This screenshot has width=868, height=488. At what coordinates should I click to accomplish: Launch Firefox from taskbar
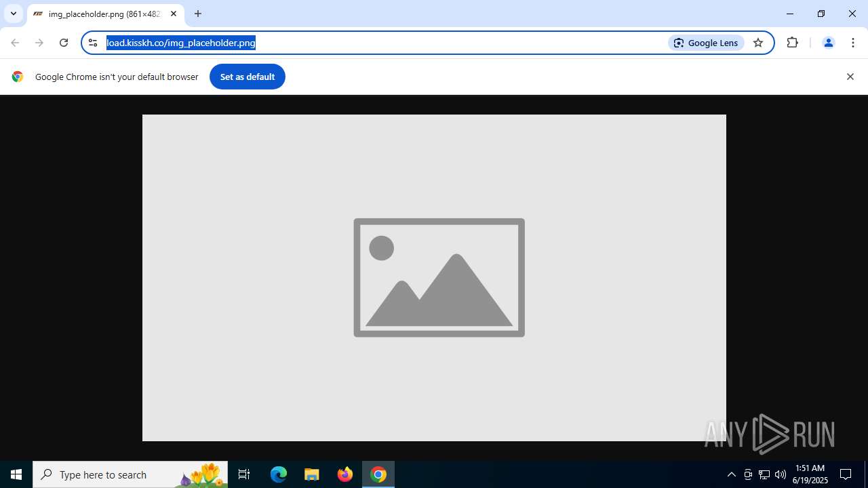pyautogui.click(x=345, y=474)
